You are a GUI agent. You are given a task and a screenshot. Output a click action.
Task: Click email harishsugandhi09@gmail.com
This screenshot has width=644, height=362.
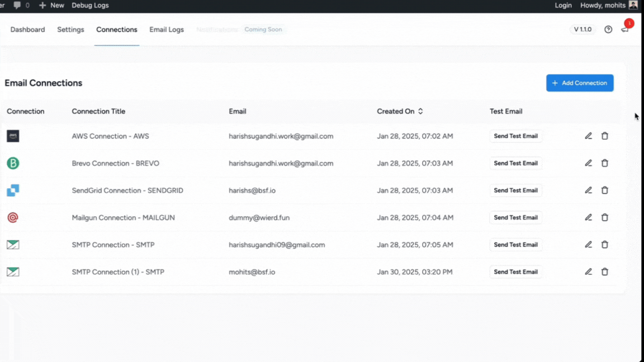pos(277,245)
